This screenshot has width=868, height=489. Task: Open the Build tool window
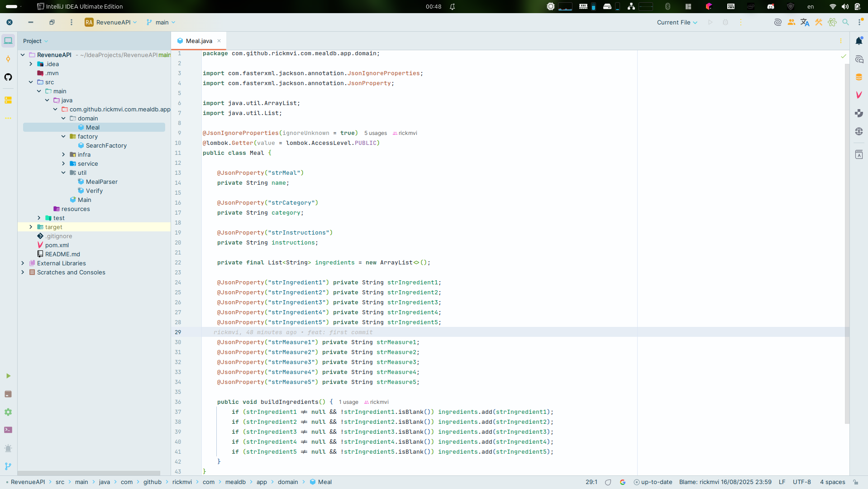[8, 394]
